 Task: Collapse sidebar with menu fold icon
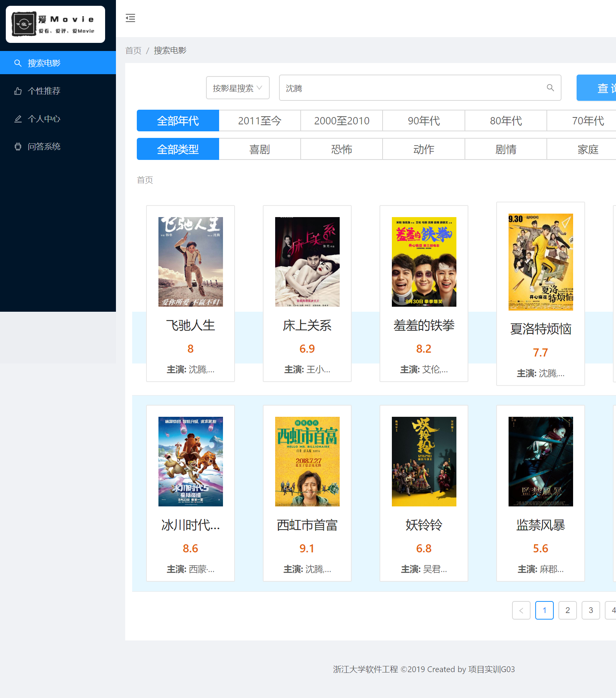click(x=131, y=18)
